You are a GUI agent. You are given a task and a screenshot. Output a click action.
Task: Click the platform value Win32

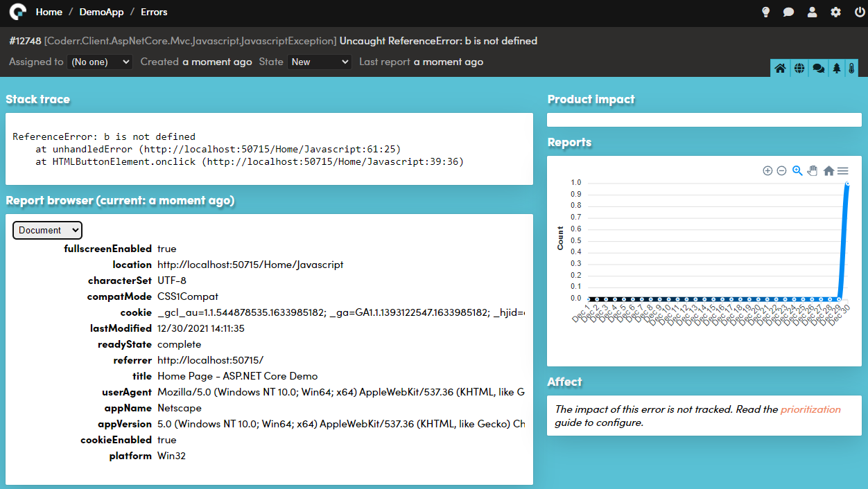click(171, 456)
